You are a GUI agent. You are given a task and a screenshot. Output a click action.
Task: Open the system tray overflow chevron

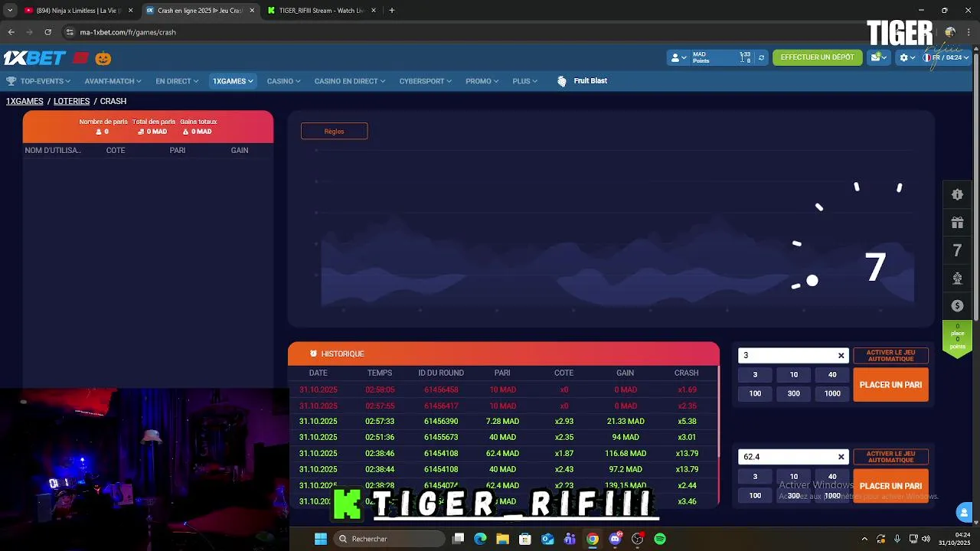pyautogui.click(x=864, y=539)
